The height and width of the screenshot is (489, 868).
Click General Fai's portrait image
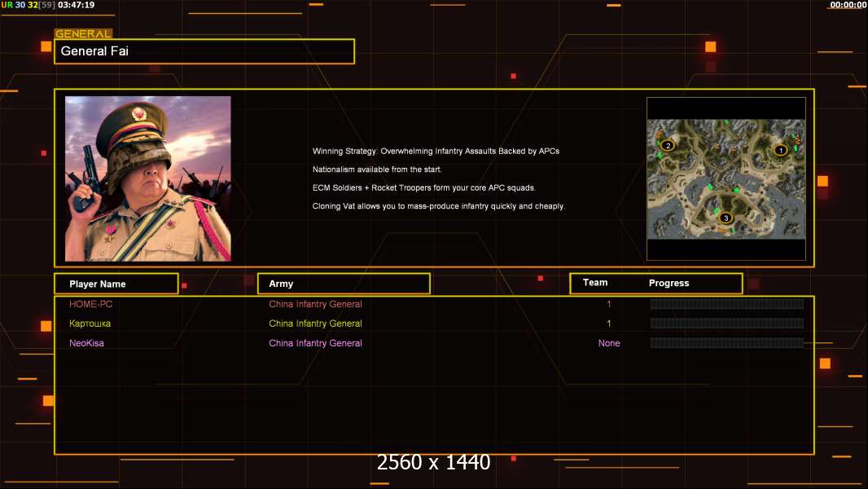(x=148, y=178)
